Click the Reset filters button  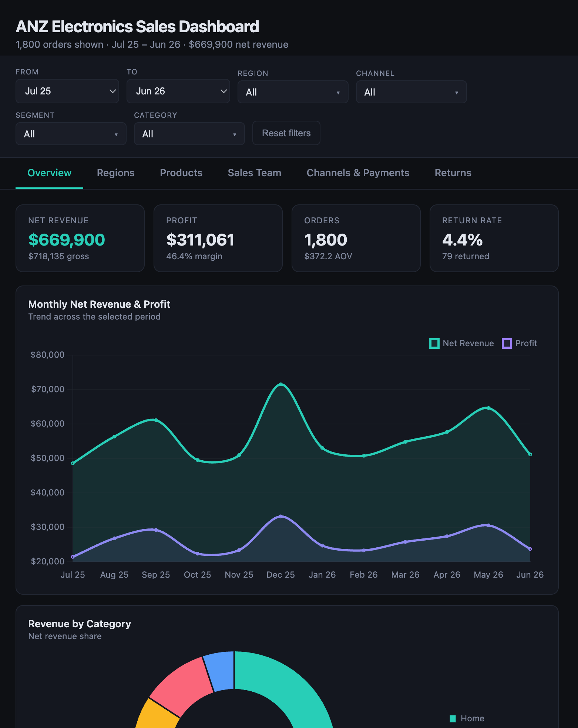click(x=286, y=133)
